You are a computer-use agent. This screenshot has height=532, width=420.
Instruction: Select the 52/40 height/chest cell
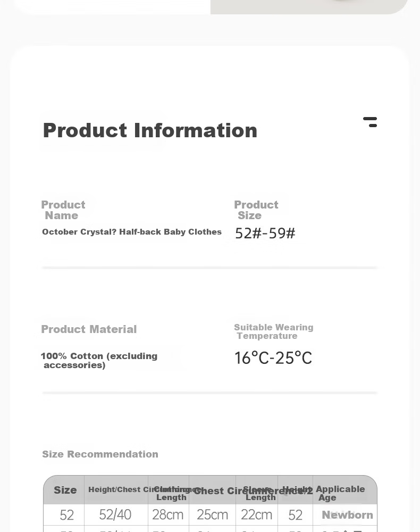115,514
